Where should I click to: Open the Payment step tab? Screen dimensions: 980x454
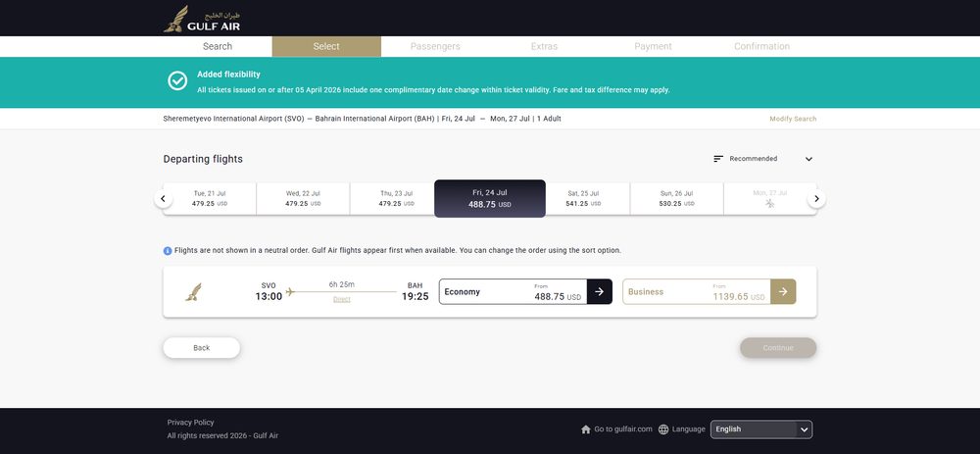(x=653, y=46)
